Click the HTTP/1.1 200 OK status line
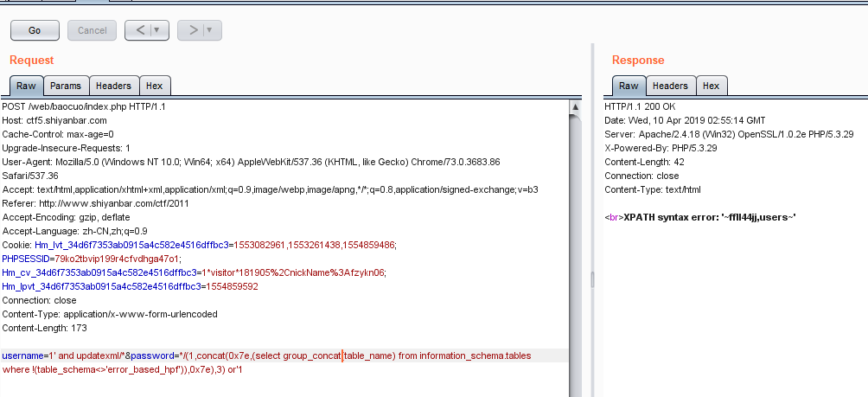 (640, 106)
